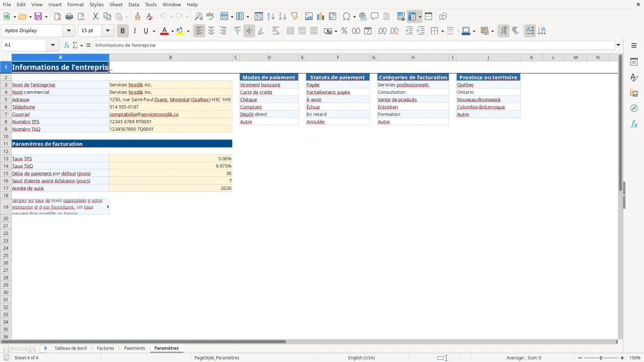Click the Print icon
This screenshot has height=362, width=644.
(69, 17)
